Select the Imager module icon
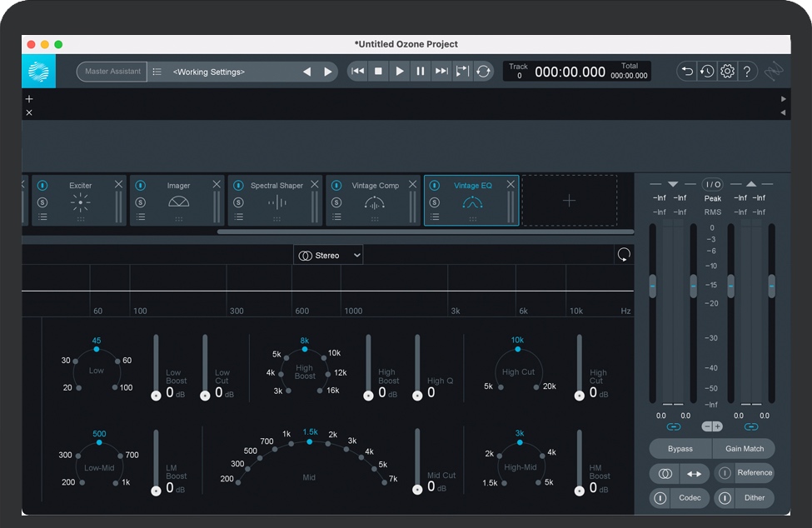Viewport: 812px width, 528px height. pyautogui.click(x=178, y=202)
